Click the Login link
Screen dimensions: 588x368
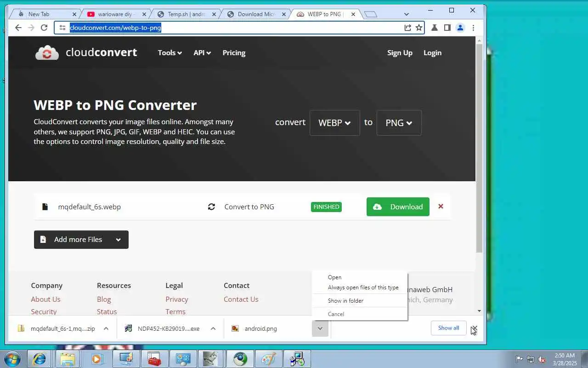(432, 53)
